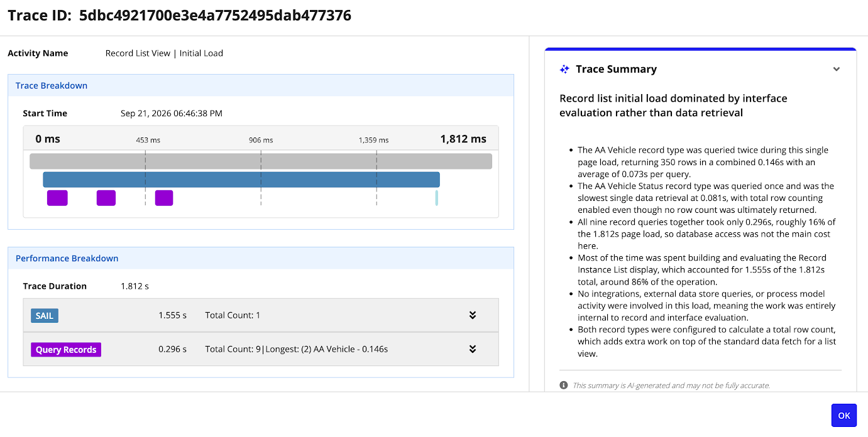Click the 0 ms start label
Screen dimensions: 868x437
click(48, 139)
